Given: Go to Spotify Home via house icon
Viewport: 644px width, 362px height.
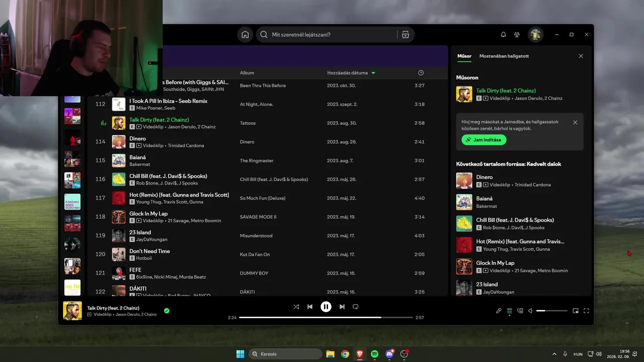Looking at the screenshot, I should pos(245,35).
